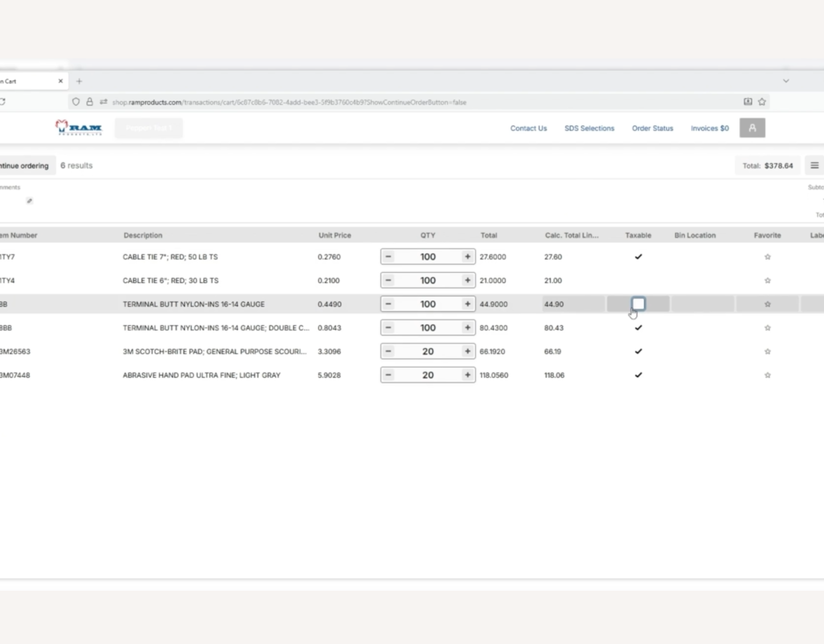This screenshot has width=824, height=644.
Task: Open a new browser tab with the plus icon
Action: pyautogui.click(x=79, y=81)
